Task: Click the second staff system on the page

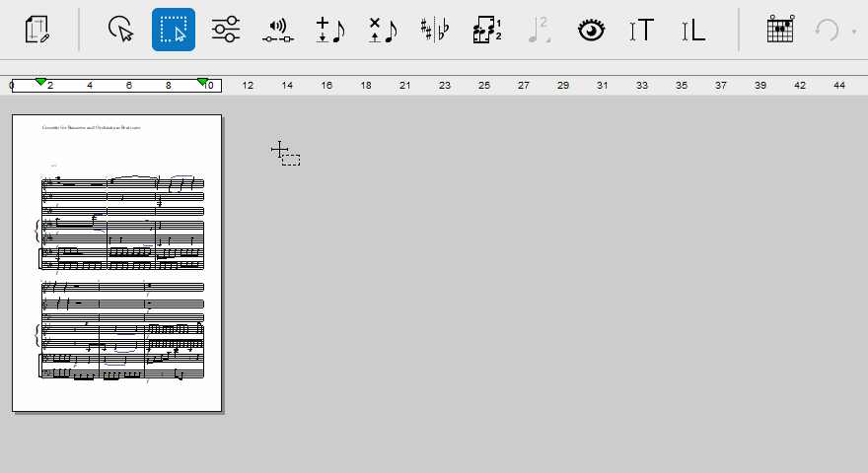Action: [122, 330]
